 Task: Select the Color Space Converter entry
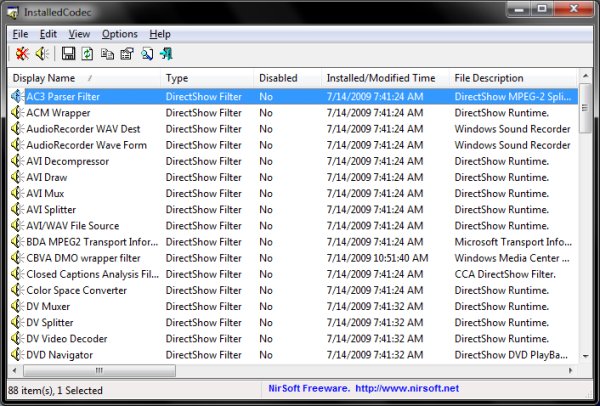click(x=76, y=290)
